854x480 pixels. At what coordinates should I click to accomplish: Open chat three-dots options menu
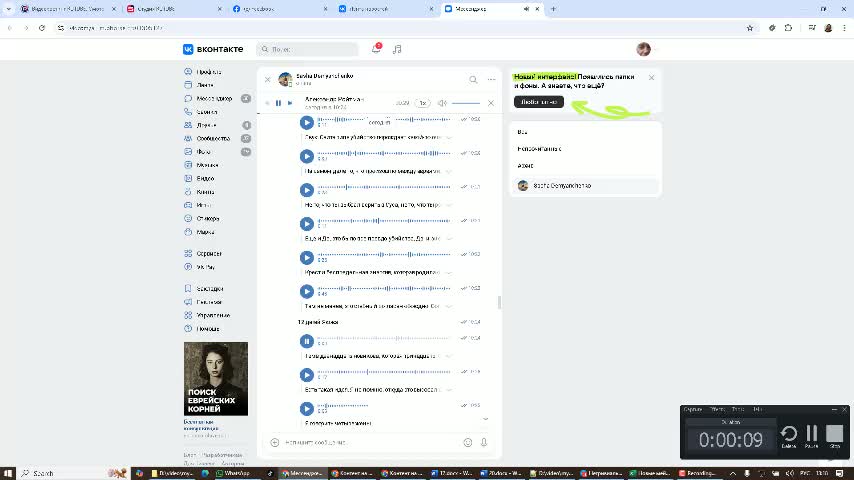click(491, 80)
